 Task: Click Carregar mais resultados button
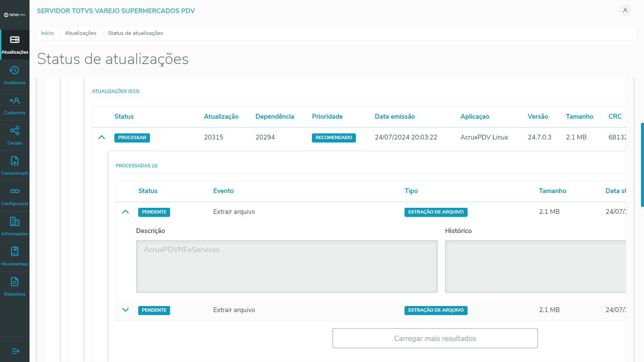click(435, 338)
